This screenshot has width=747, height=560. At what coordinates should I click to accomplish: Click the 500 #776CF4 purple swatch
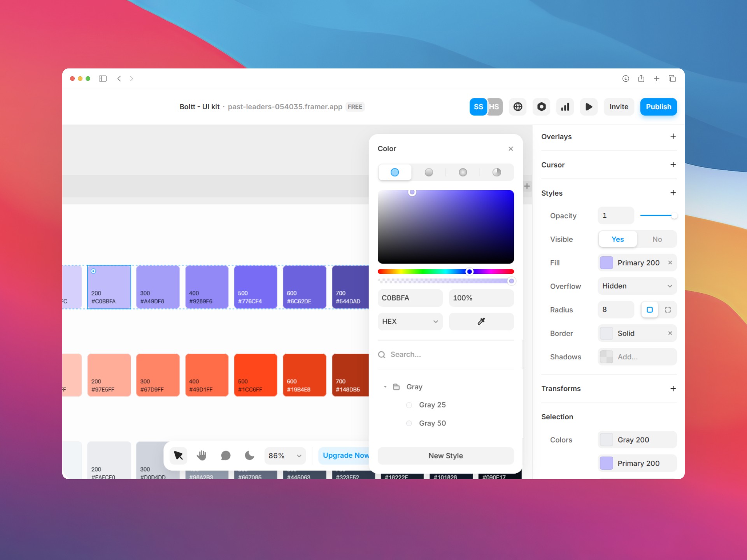(x=256, y=287)
